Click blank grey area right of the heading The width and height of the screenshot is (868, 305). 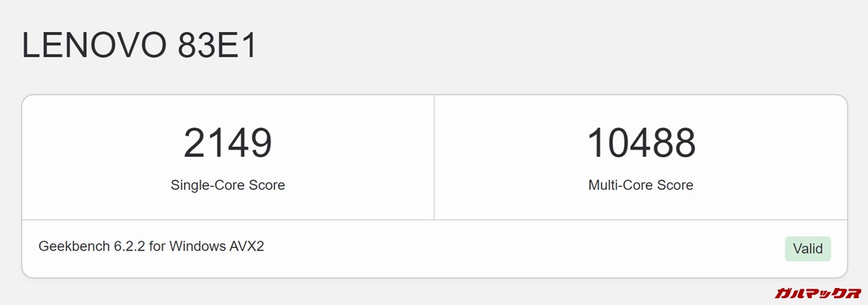pos(542,46)
